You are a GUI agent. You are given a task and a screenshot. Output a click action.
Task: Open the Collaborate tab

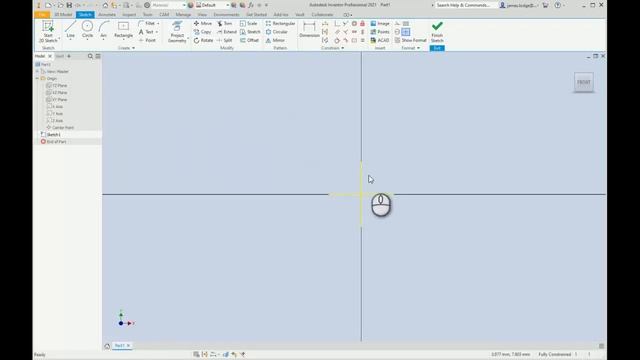click(322, 15)
